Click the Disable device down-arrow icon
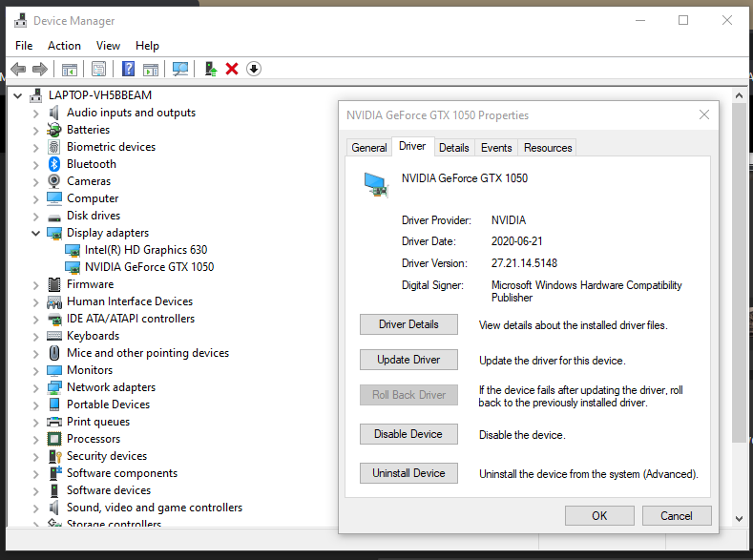753x560 pixels. click(254, 69)
